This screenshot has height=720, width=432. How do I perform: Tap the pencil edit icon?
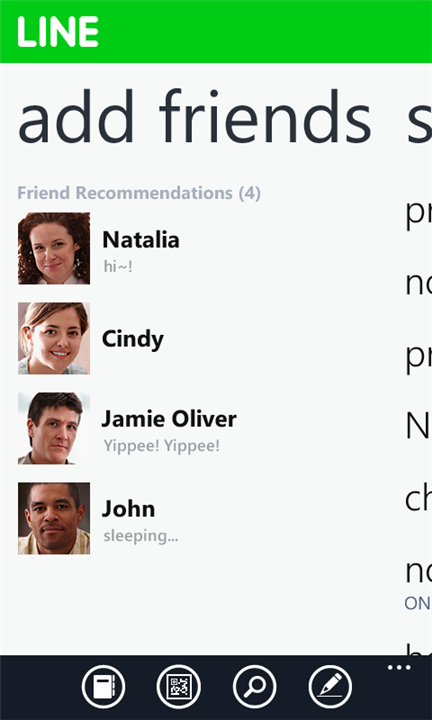click(330, 687)
